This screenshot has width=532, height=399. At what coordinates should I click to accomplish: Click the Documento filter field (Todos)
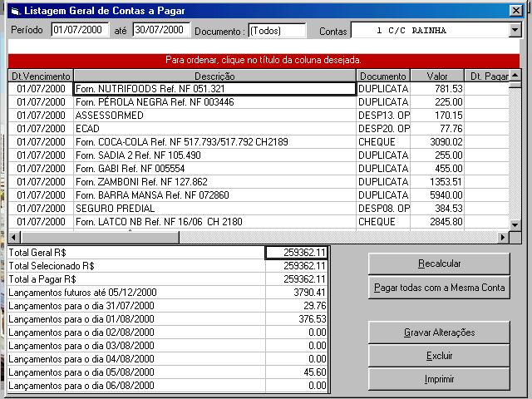277,31
